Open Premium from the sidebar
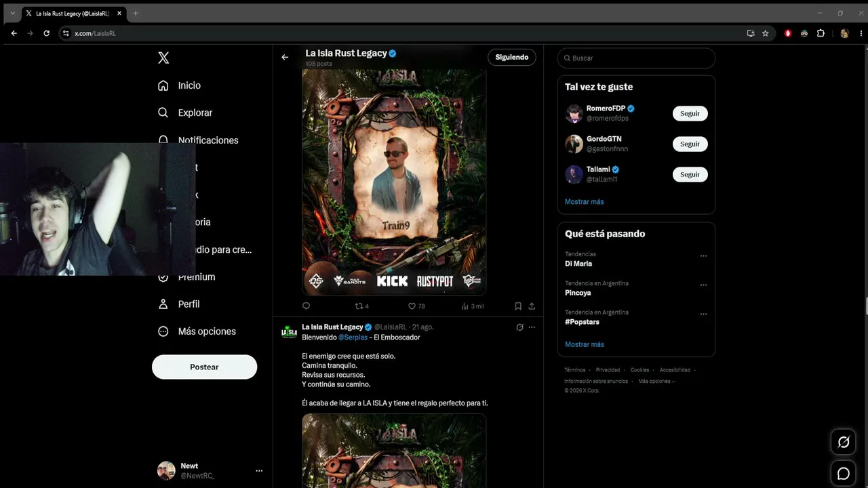868x488 pixels. click(197, 277)
